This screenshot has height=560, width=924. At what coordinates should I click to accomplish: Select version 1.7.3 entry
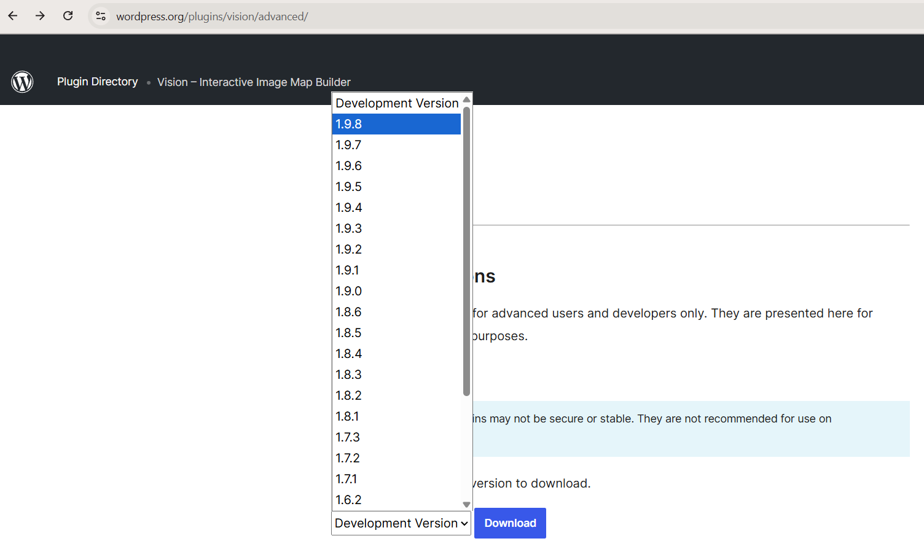tap(397, 437)
